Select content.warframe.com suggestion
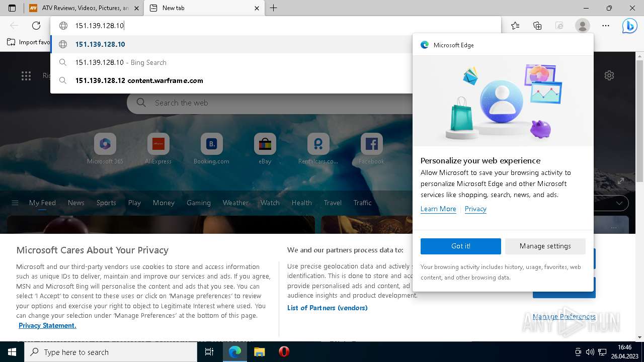Viewport: 644px width, 362px height. pos(231,80)
